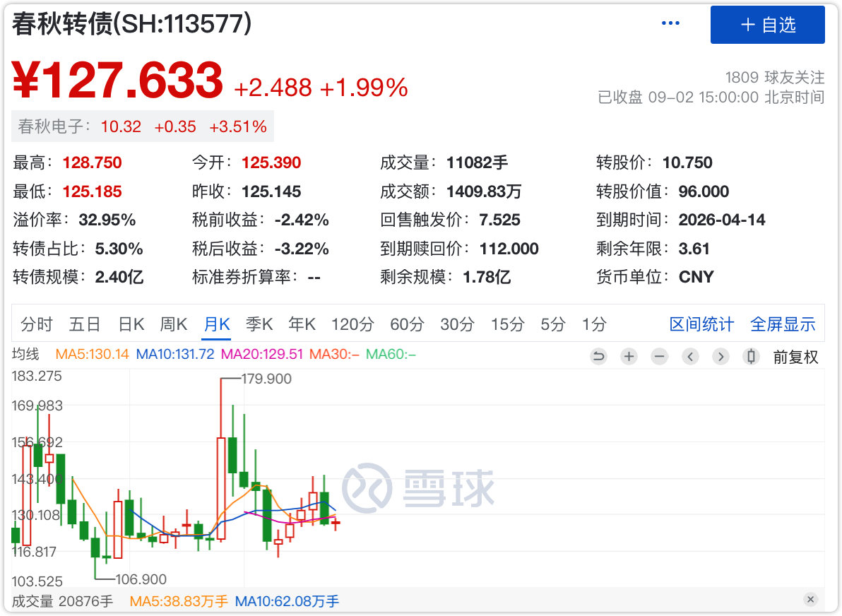The image size is (842, 616).
Task: Open 区间统计 range statistics link
Action: click(x=701, y=324)
